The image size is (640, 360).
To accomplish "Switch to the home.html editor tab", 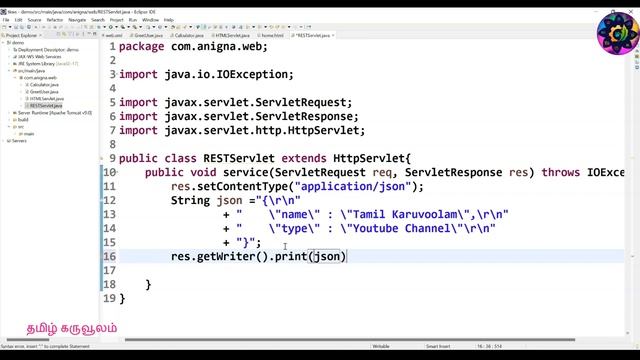I will click(271, 36).
